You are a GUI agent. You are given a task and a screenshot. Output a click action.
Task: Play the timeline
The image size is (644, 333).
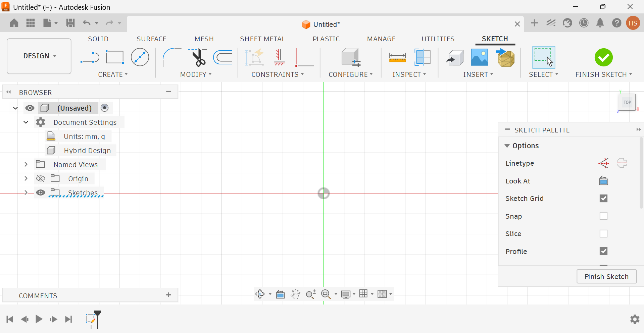coord(39,319)
